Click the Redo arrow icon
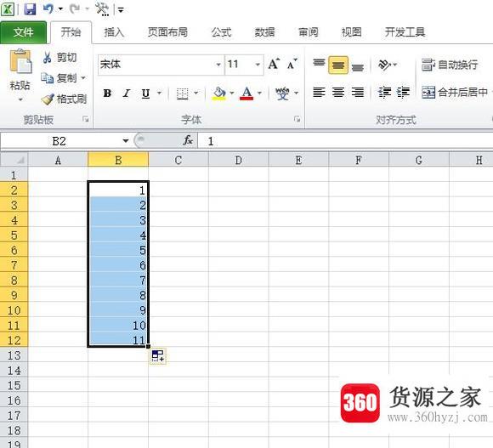This screenshot has width=493, height=448. point(75,9)
